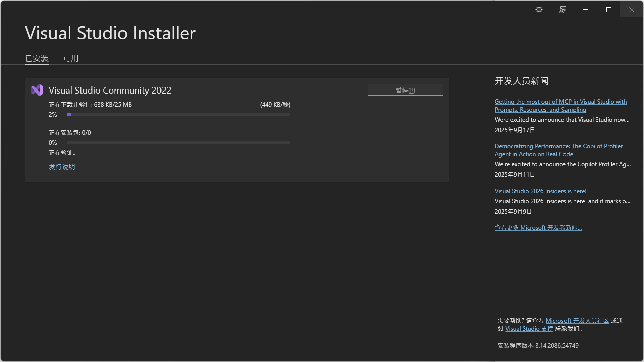Switch to the 已安装 tab

click(x=37, y=58)
